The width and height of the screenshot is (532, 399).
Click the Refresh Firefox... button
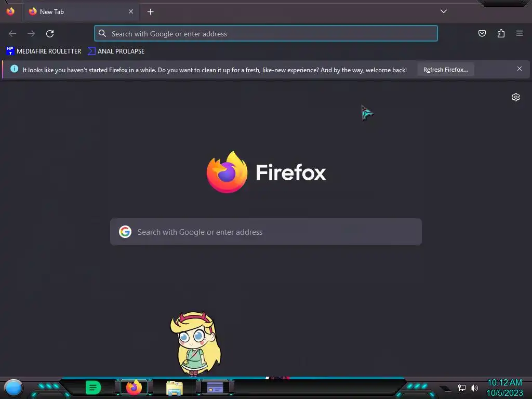445,70
